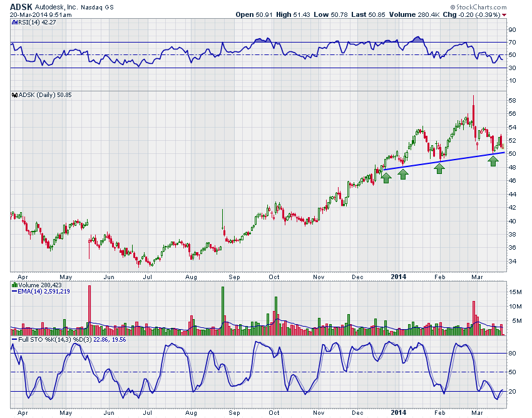This screenshot has width=532, height=418.
Task: Click the RSI(14) 42.27 legend label
Action: coord(37,23)
